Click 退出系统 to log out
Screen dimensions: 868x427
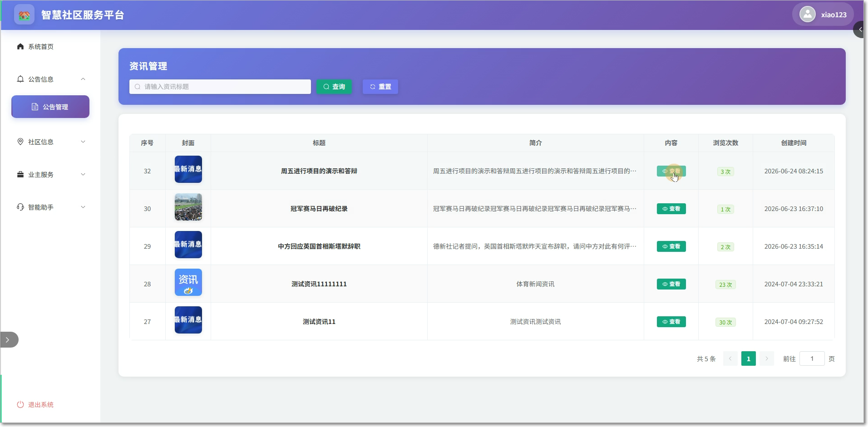tap(35, 405)
